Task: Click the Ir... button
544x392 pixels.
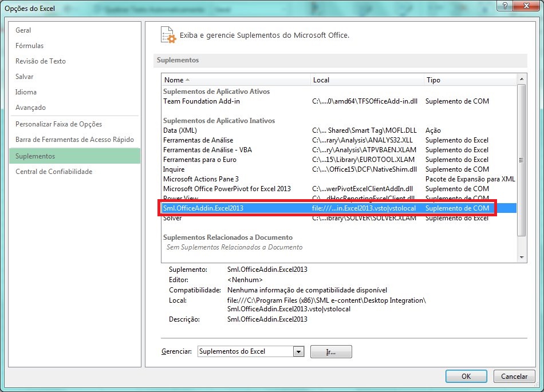Action: coord(331,351)
